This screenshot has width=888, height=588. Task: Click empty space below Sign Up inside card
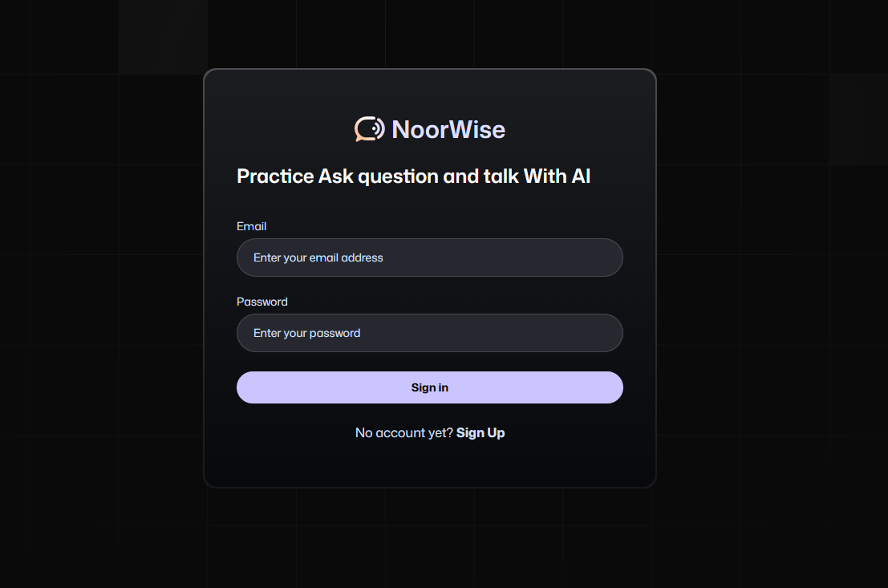430,464
